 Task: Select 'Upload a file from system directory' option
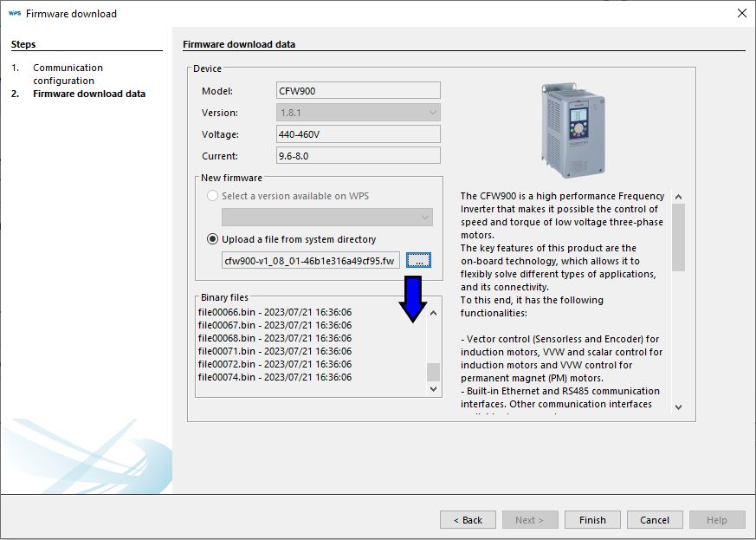(x=213, y=239)
